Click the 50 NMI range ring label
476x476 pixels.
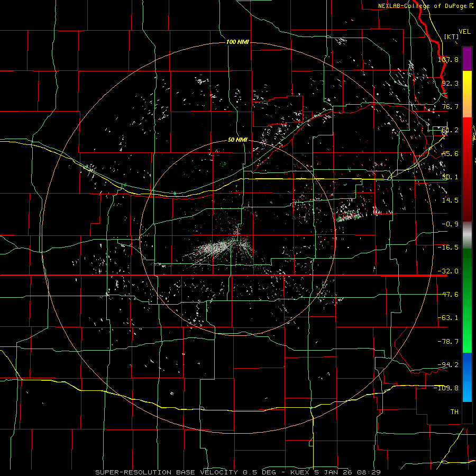[237, 140]
